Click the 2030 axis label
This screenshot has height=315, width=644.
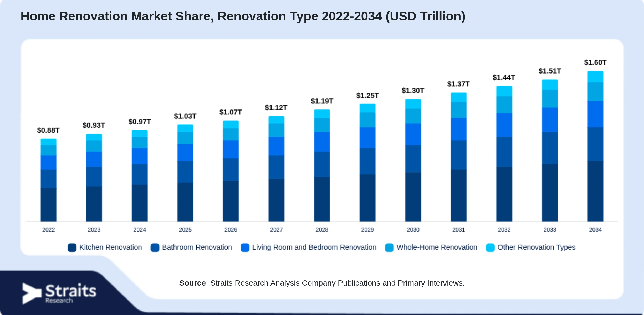click(x=413, y=230)
